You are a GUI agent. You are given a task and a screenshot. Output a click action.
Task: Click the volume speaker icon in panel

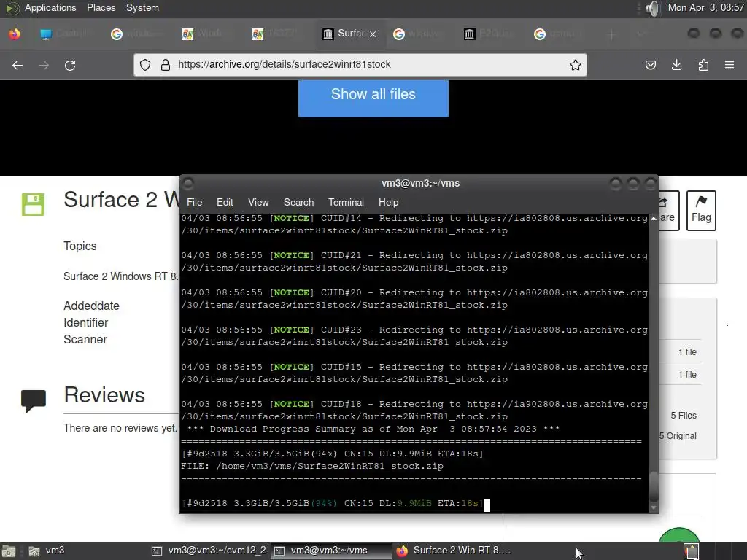(654, 8)
